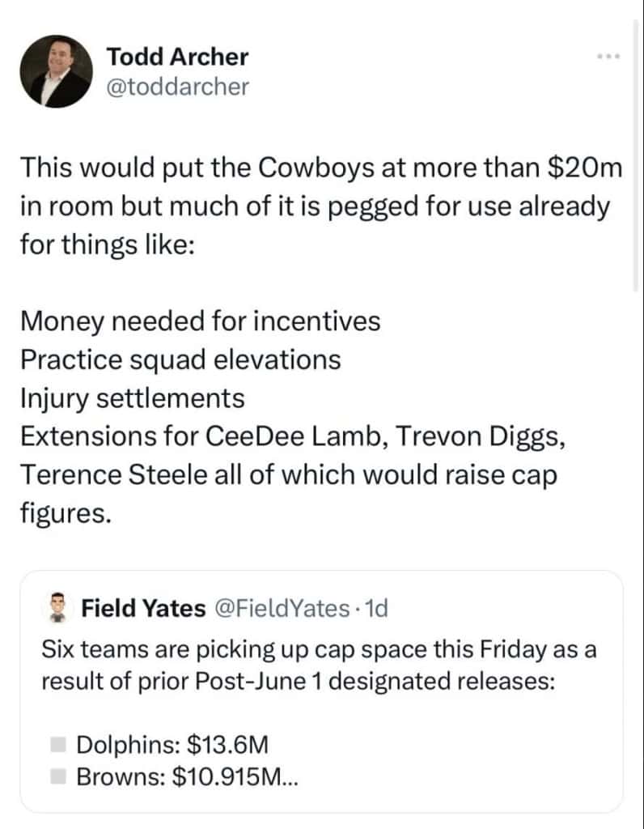This screenshot has width=644, height=829.
Task: Select the Field Yates name in quoted tweet
Action: (143, 608)
